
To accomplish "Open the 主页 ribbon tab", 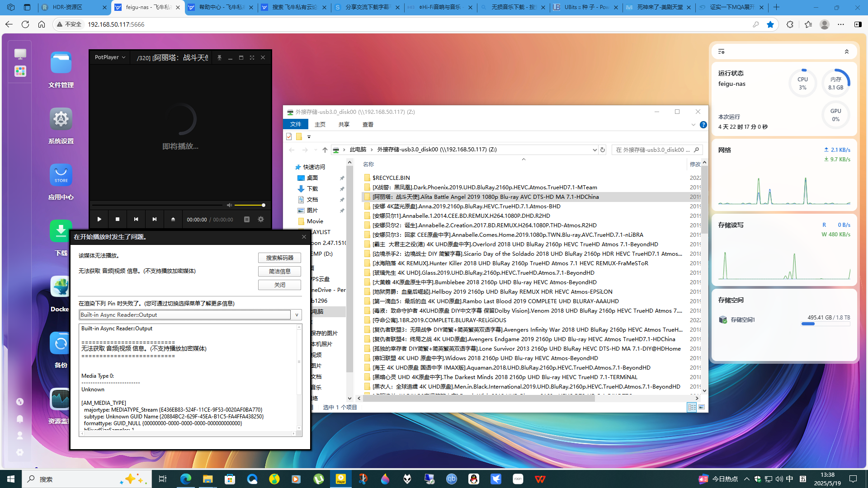I will point(320,124).
